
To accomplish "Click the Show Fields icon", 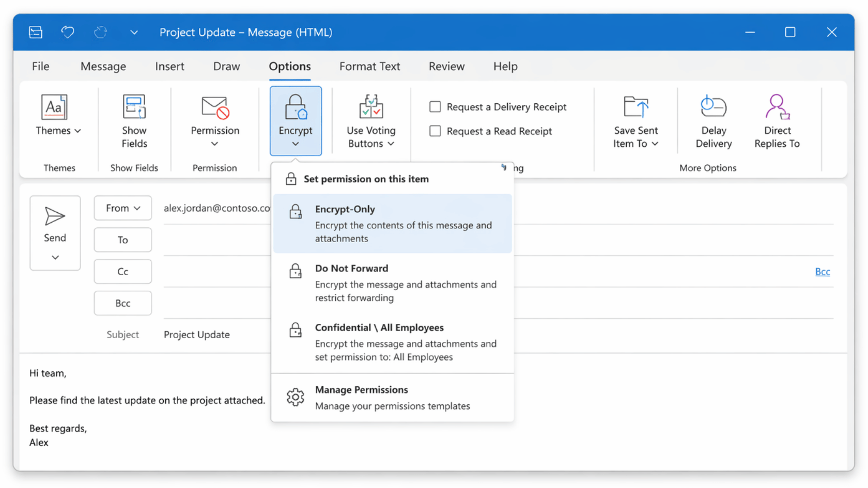I will pyautogui.click(x=134, y=107).
